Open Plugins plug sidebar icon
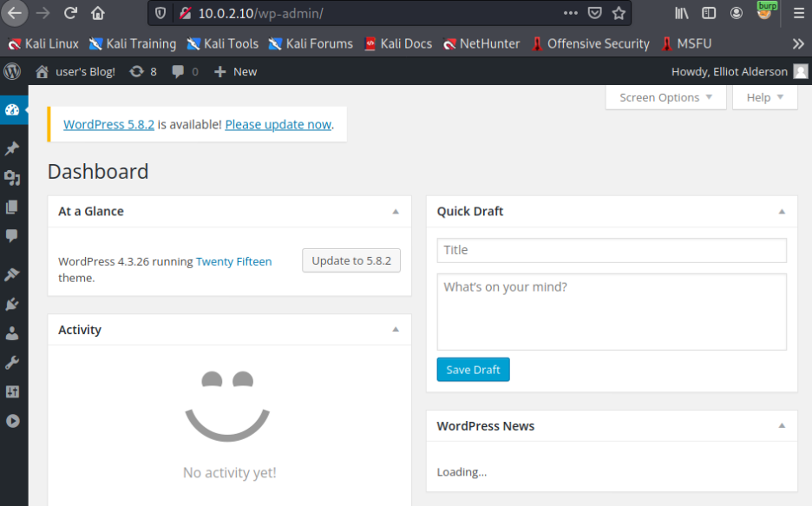812x506 pixels. [12, 304]
